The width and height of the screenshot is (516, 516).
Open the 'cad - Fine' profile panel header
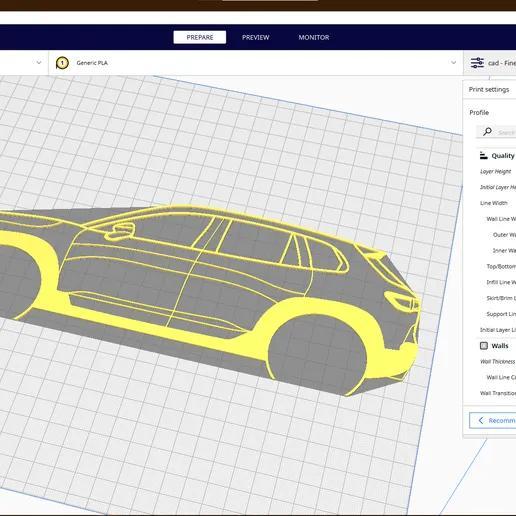(x=490, y=63)
